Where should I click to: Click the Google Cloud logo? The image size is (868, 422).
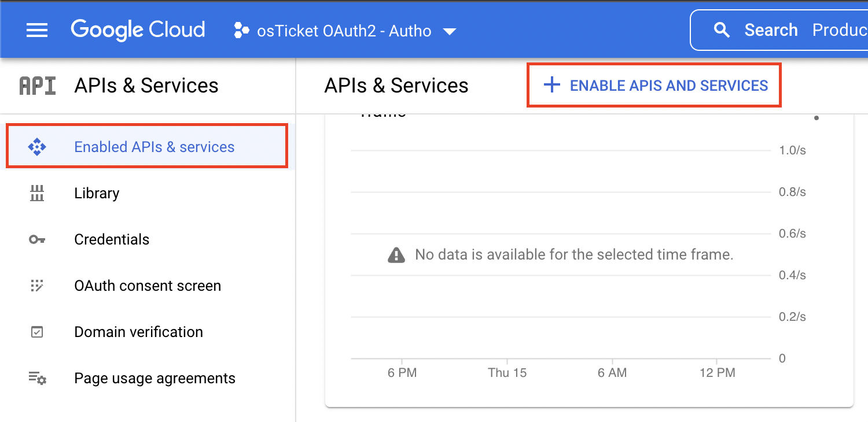(138, 30)
